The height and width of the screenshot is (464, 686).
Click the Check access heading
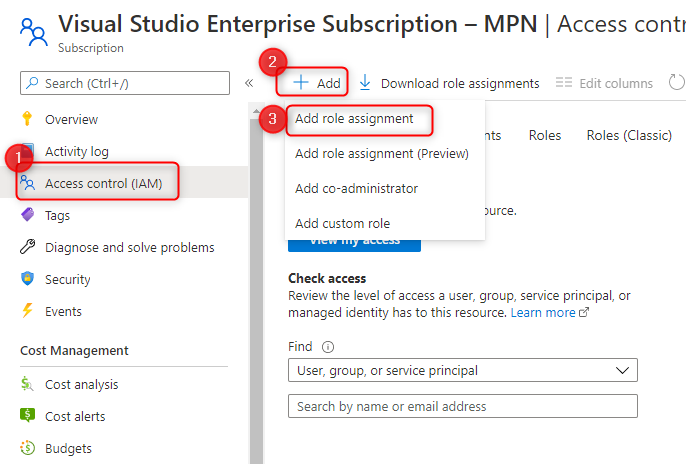[x=327, y=278]
